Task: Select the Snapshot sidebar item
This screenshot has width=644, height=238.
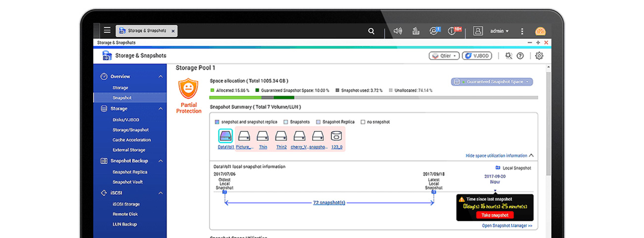Action: [130, 98]
